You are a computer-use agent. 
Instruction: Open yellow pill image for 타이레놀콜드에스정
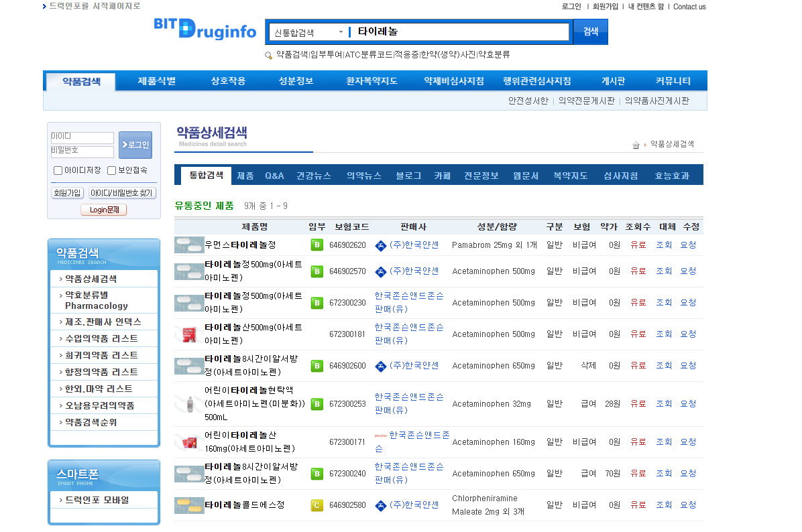coord(189,505)
